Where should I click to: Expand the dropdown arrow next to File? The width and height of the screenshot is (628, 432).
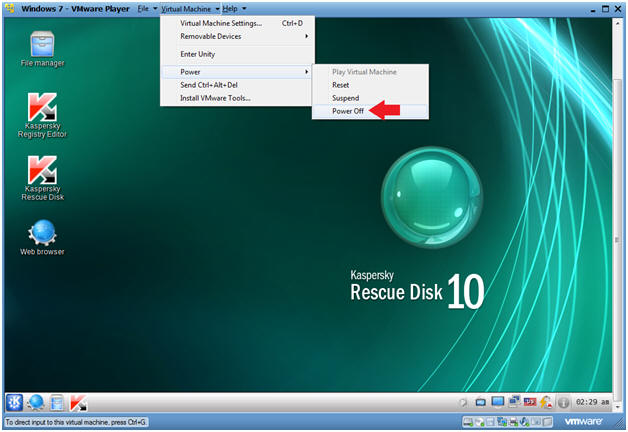click(155, 8)
